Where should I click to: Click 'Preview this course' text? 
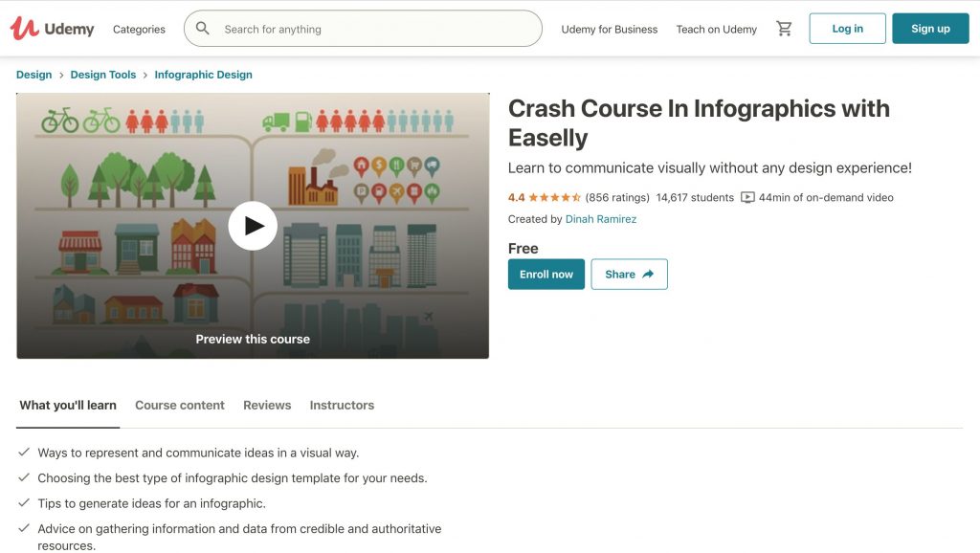253,339
